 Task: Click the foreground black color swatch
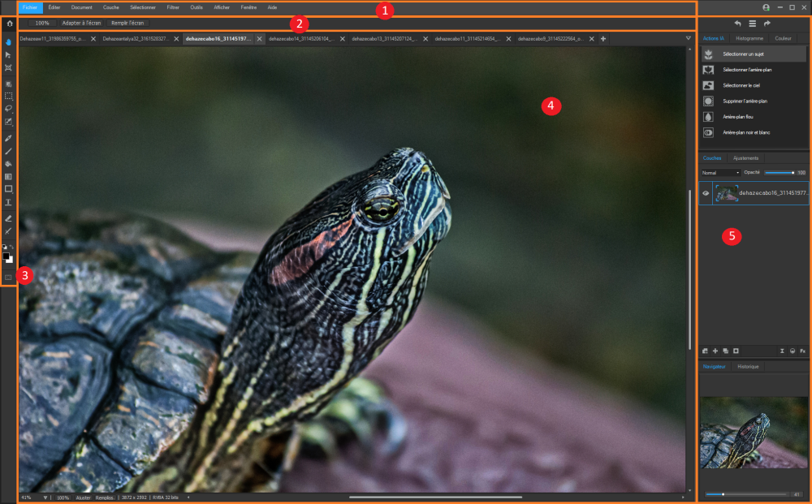6,256
